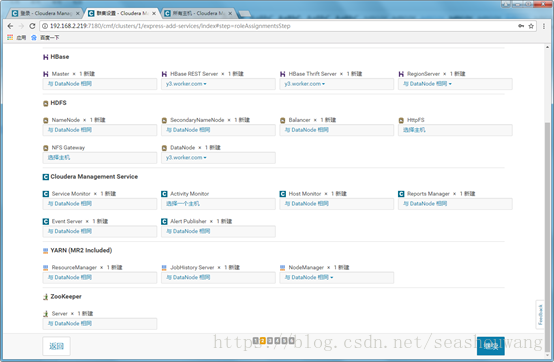Viewport: 554px width, 362px height.
Task: Click the SecondaryNameNode role icon
Action: click(164, 120)
